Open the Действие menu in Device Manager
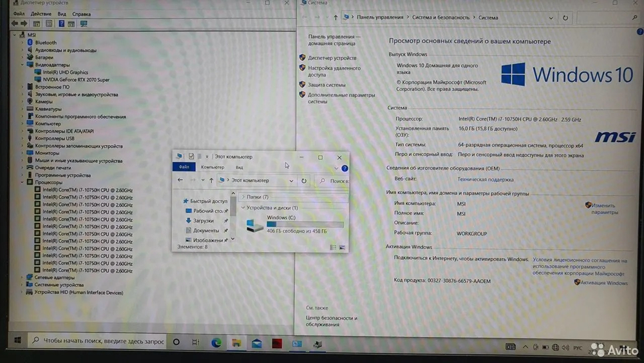 pyautogui.click(x=41, y=14)
